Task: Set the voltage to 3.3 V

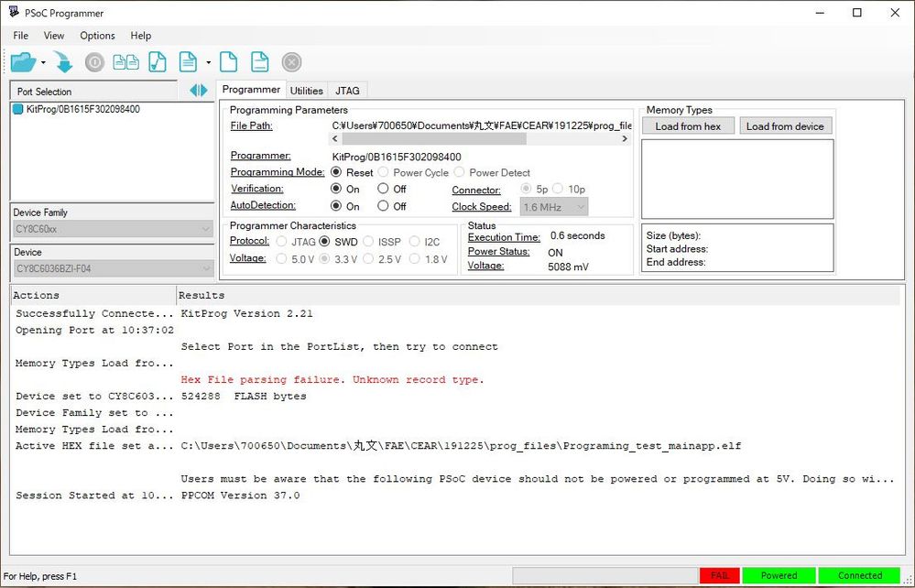Action: 325,258
